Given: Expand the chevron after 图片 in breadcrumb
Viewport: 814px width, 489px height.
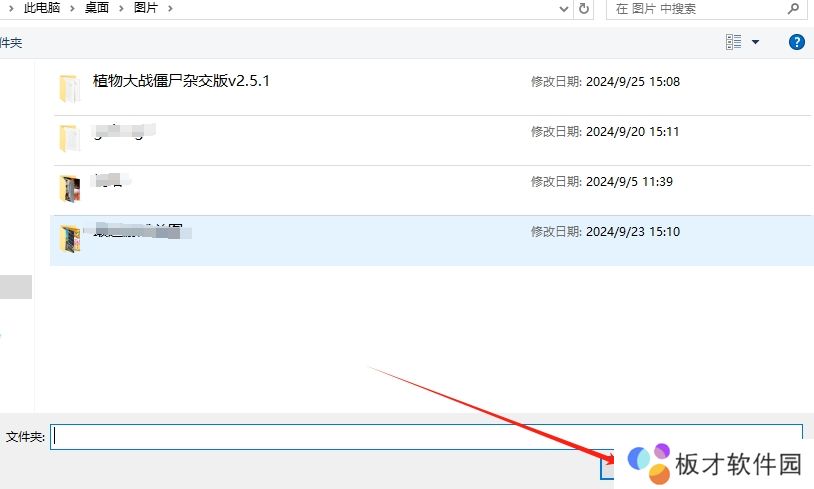Looking at the screenshot, I should tap(170, 8).
